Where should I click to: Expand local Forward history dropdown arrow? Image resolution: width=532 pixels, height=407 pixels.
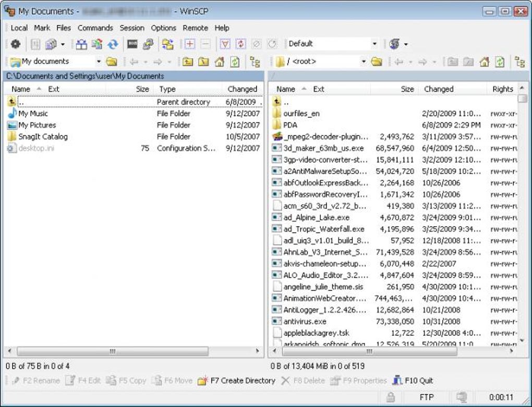click(170, 62)
